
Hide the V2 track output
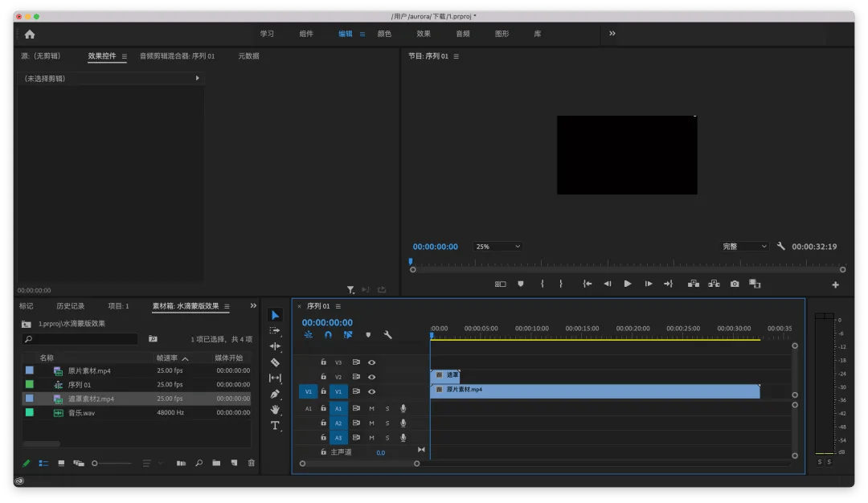pyautogui.click(x=372, y=377)
